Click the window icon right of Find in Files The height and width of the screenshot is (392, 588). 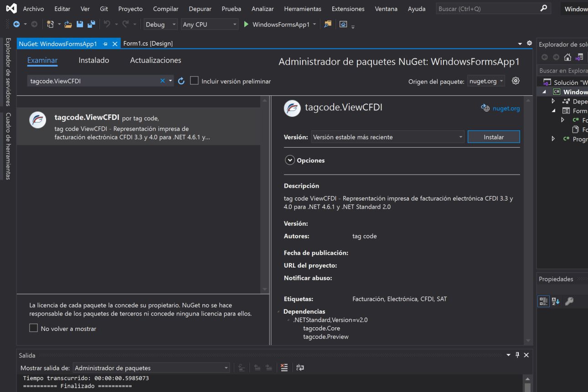point(343,24)
